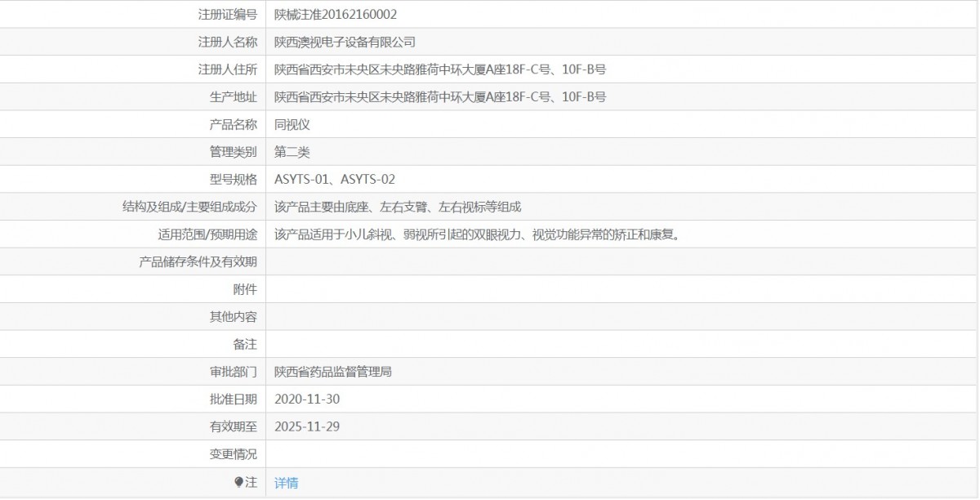Screen dimensions: 980x500
Task: Click the 审批部门 label
Action: [234, 372]
